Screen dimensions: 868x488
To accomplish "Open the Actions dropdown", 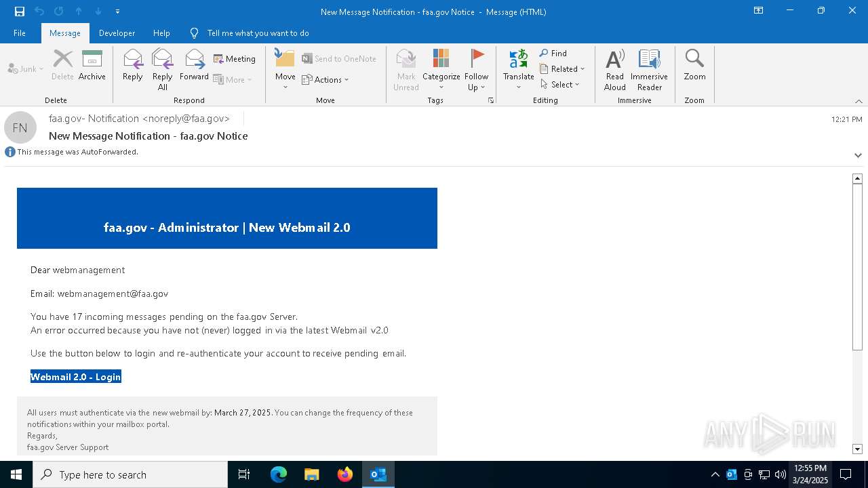I will 325,79.
